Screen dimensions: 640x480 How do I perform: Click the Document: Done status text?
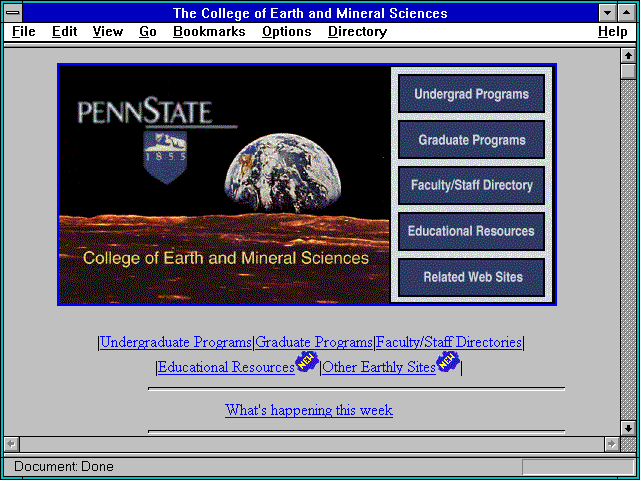[x=64, y=467]
